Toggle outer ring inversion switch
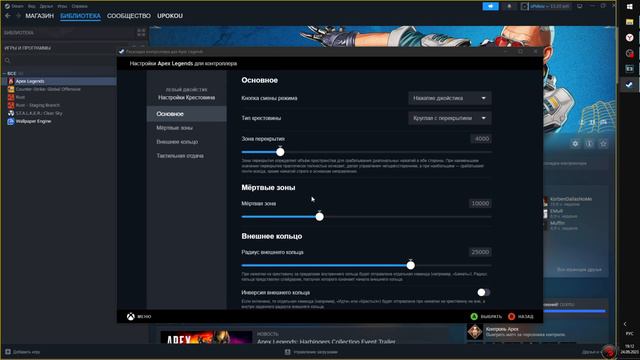Viewport: 640px width, 360px height. tap(483, 292)
